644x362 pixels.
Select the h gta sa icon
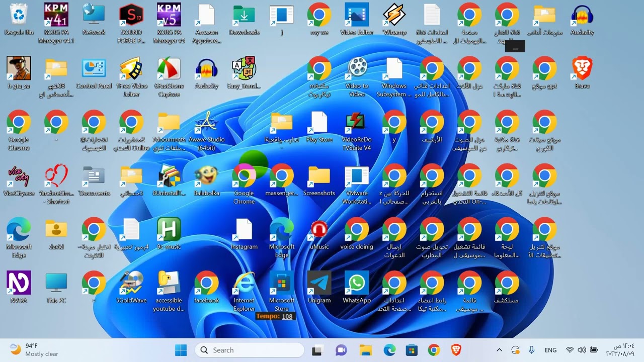(x=19, y=74)
